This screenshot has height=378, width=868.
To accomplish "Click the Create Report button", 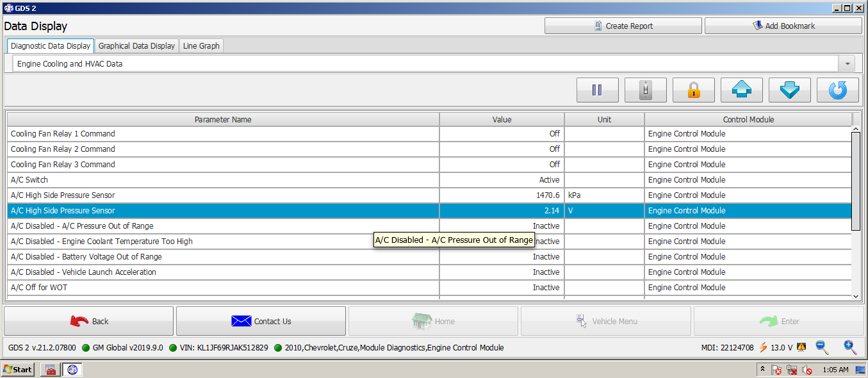I will coord(623,26).
